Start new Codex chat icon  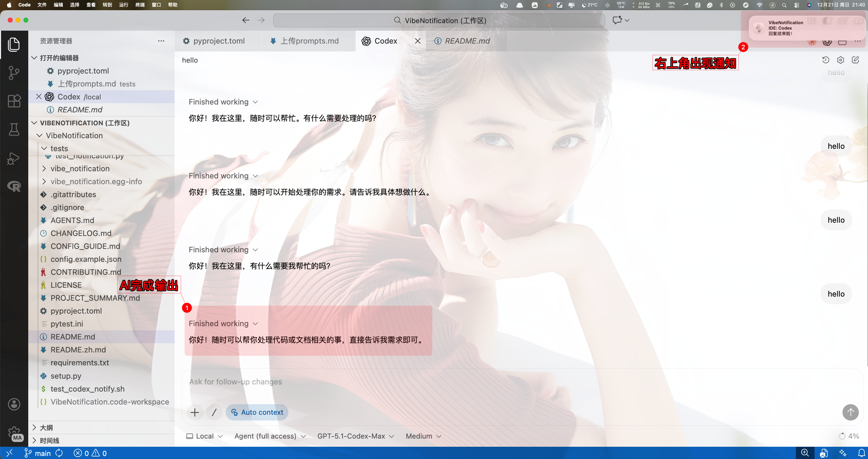[855, 60]
